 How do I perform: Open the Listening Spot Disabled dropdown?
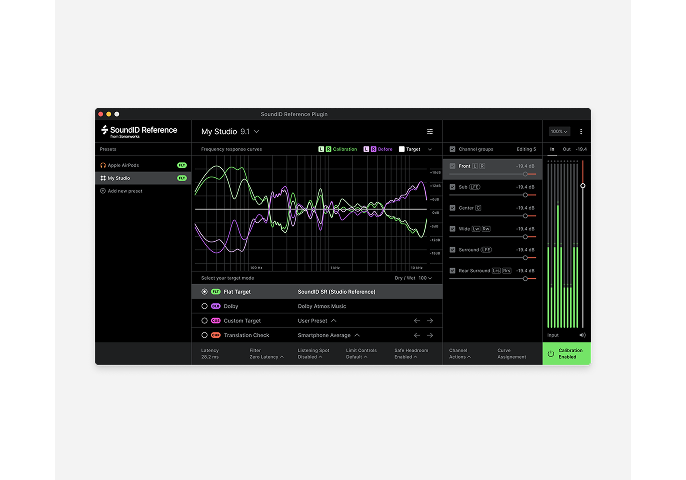[313, 354]
